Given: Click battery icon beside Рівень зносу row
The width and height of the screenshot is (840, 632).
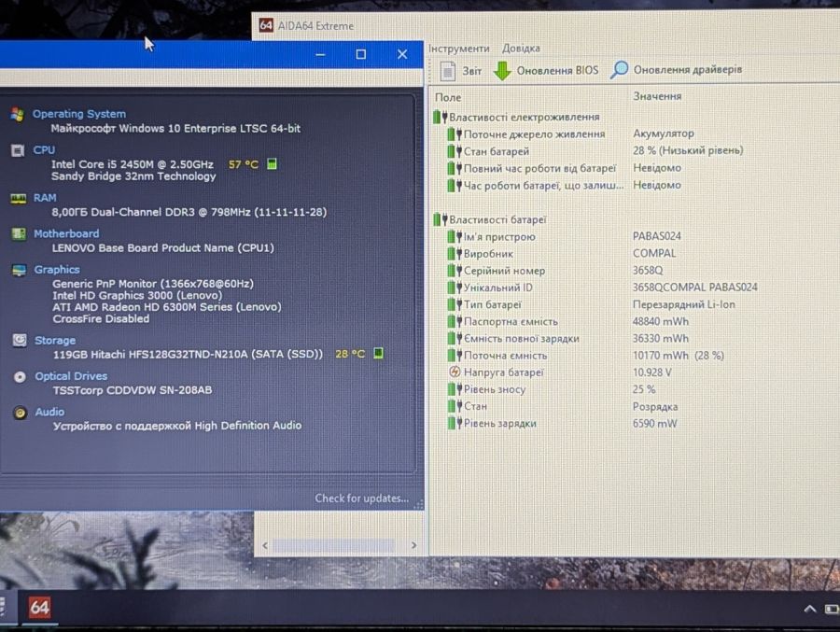Looking at the screenshot, I should pos(455,389).
